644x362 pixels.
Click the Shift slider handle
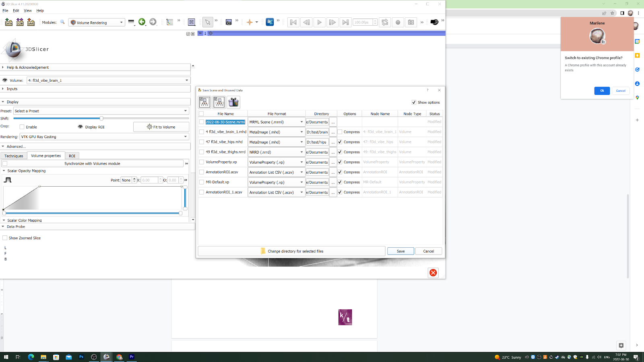tap(101, 118)
